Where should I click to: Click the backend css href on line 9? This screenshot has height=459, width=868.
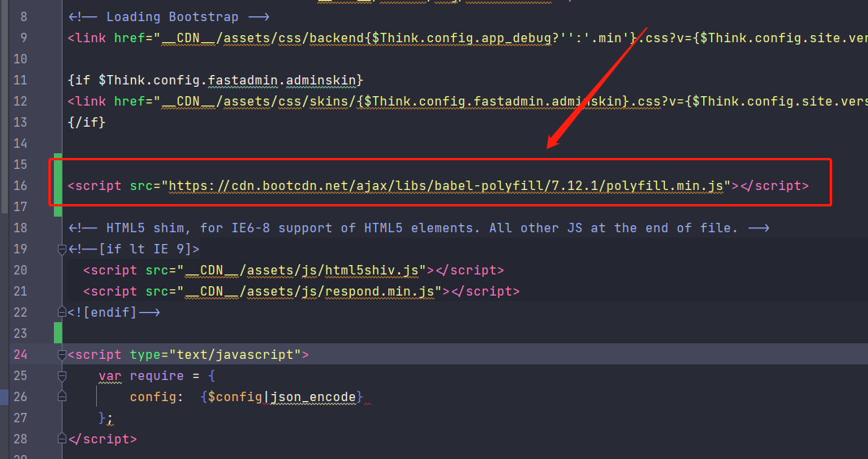514,38
